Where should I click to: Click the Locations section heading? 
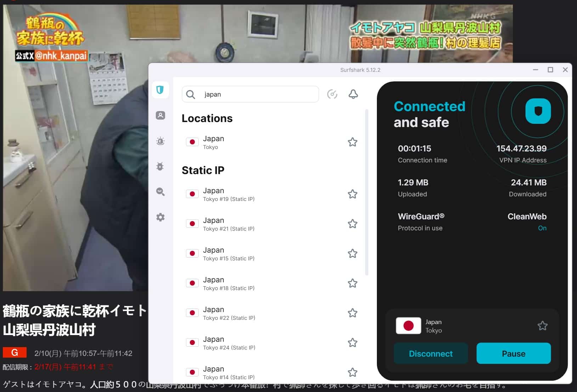[207, 119]
